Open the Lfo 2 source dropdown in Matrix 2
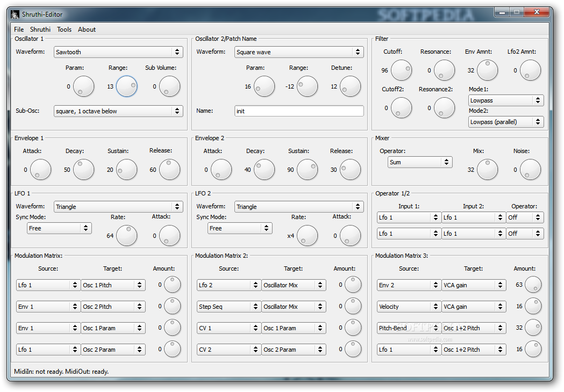Screen dimensions: 564x392 coord(229,285)
